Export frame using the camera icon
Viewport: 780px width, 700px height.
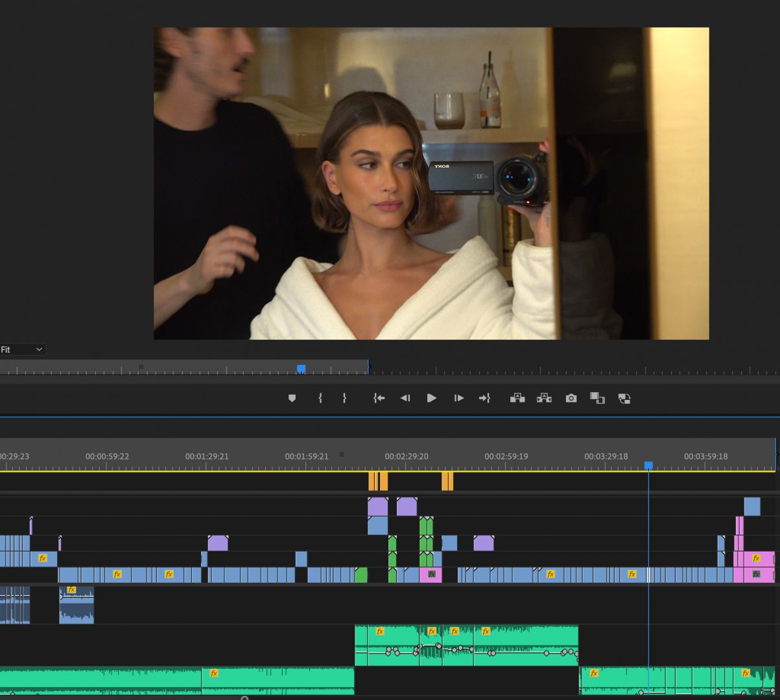[571, 398]
